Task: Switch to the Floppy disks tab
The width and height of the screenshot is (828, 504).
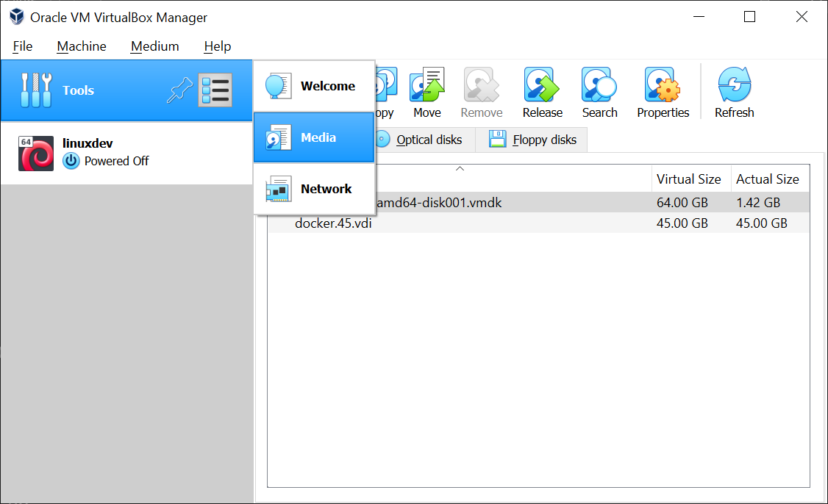Action: point(532,140)
